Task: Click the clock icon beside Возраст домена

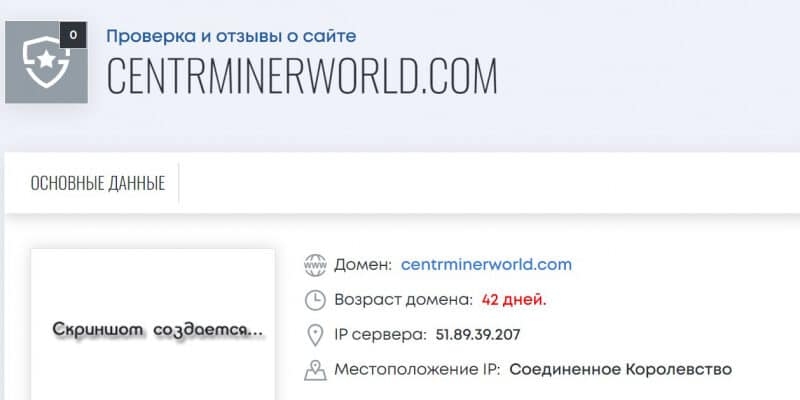Action: click(315, 300)
